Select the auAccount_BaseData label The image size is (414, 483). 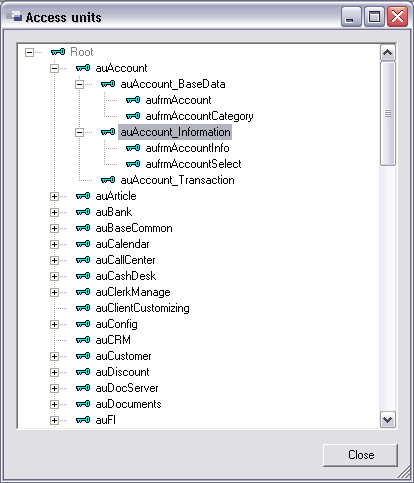coord(173,84)
